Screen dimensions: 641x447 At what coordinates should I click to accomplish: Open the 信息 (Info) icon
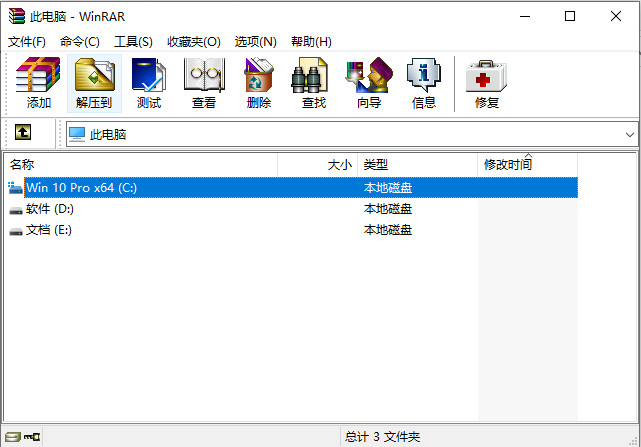(x=424, y=75)
